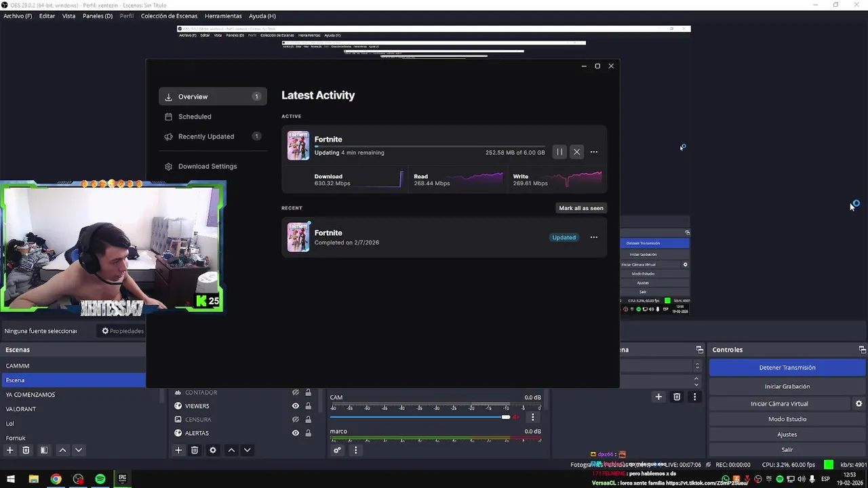Open Ajustes settings
Image resolution: width=868 pixels, height=488 pixels.
pyautogui.click(x=787, y=434)
